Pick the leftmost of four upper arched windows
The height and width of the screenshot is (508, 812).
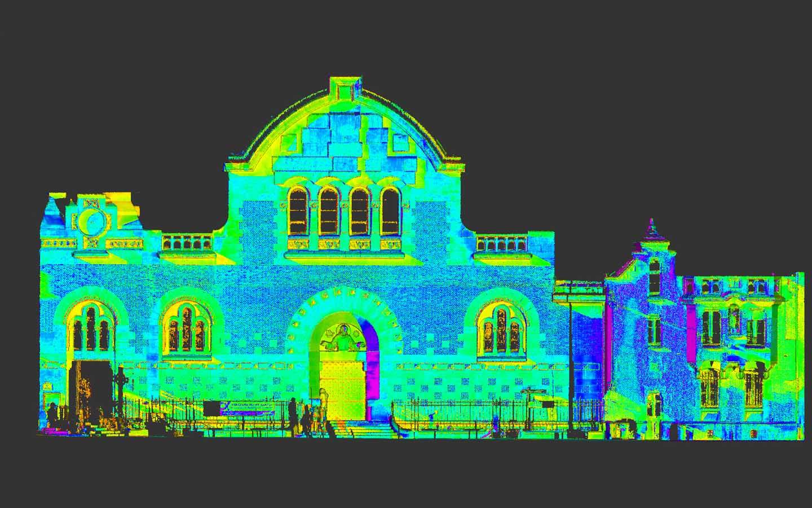pos(298,212)
